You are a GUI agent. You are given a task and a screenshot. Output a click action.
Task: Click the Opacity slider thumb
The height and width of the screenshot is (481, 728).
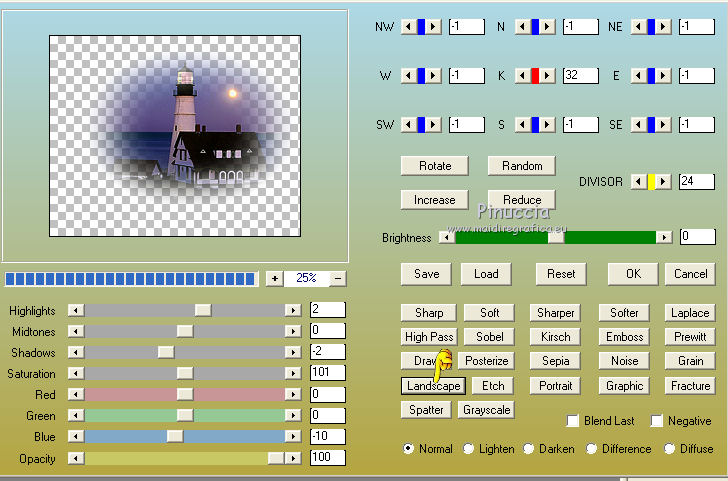click(276, 458)
